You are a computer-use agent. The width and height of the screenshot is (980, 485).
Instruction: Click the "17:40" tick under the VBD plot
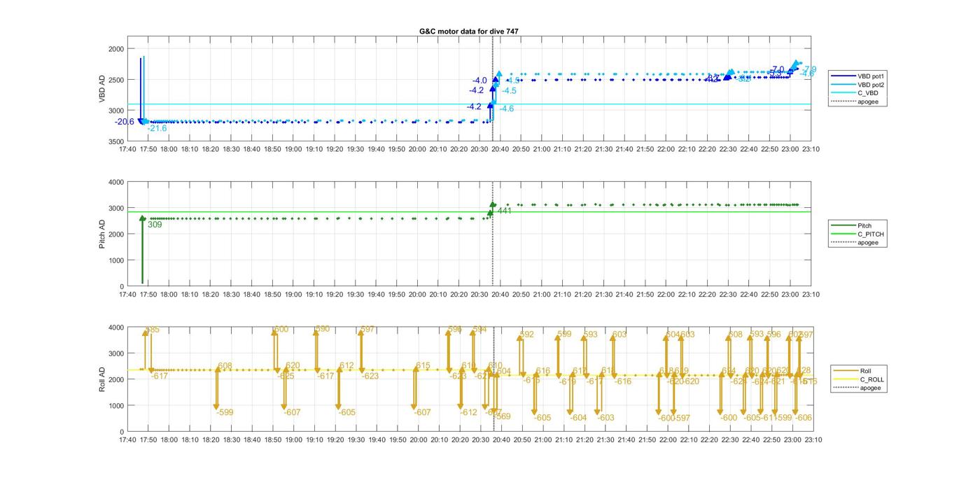tap(127, 149)
